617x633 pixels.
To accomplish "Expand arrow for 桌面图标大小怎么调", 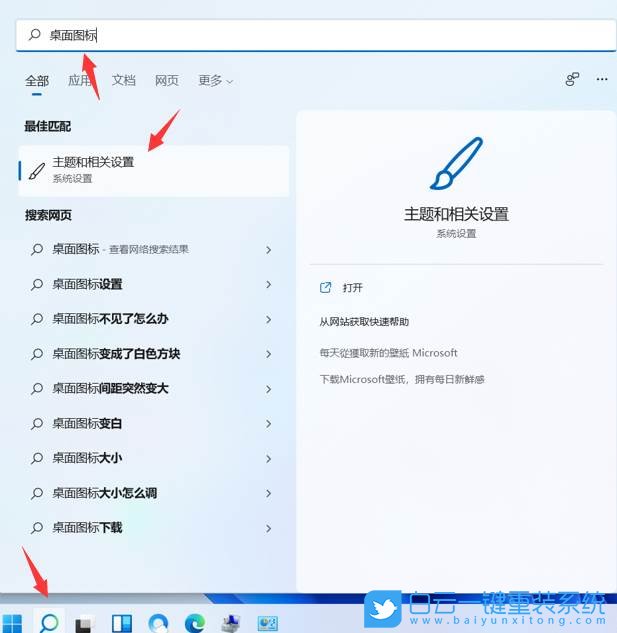I will (x=269, y=493).
